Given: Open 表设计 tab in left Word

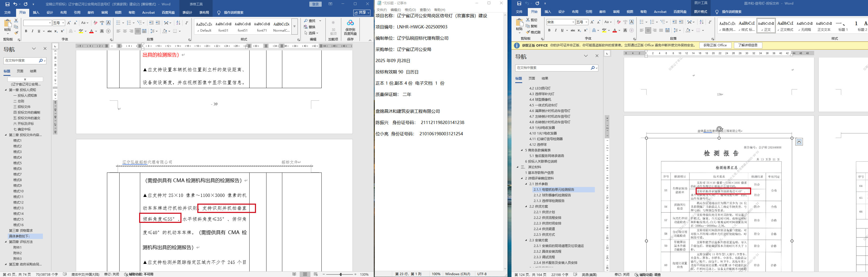Looking at the screenshot, I should pyautogui.click(x=187, y=12).
